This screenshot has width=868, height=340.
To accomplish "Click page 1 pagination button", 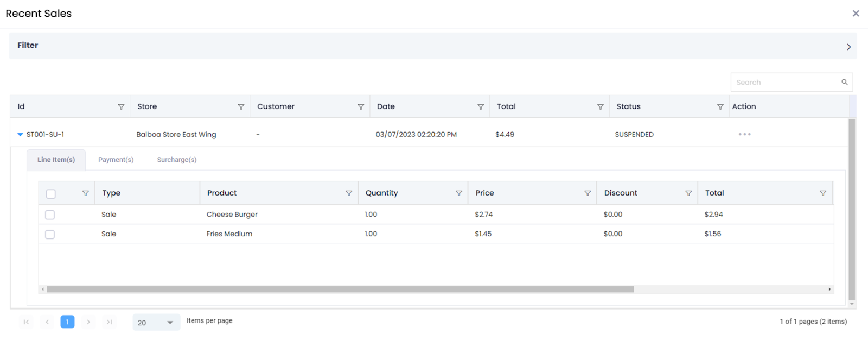I will 67,322.
